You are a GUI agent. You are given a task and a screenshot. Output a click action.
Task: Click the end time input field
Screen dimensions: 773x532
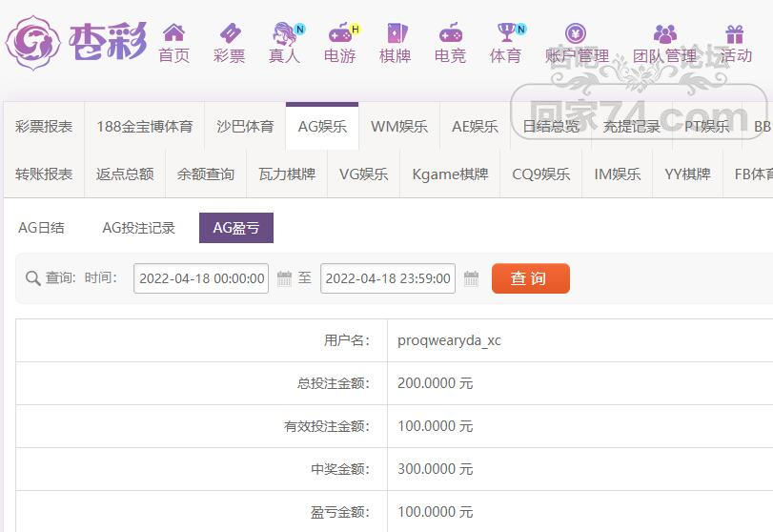click(x=388, y=278)
